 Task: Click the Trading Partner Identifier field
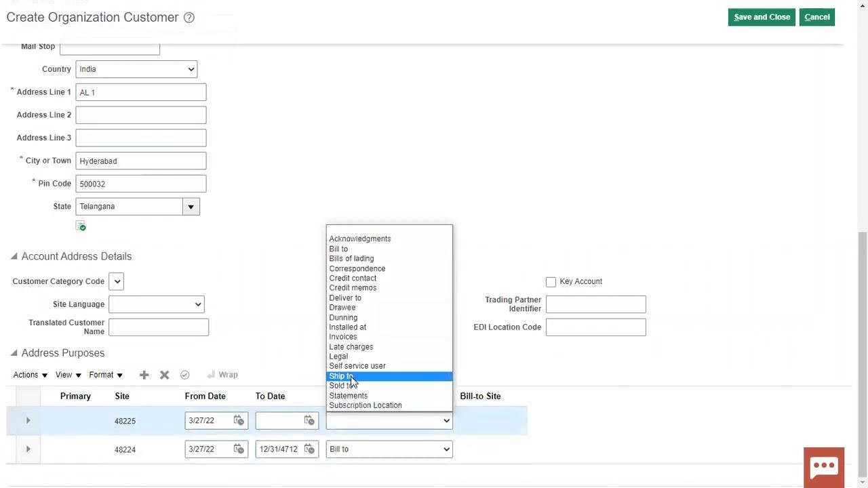click(x=596, y=304)
